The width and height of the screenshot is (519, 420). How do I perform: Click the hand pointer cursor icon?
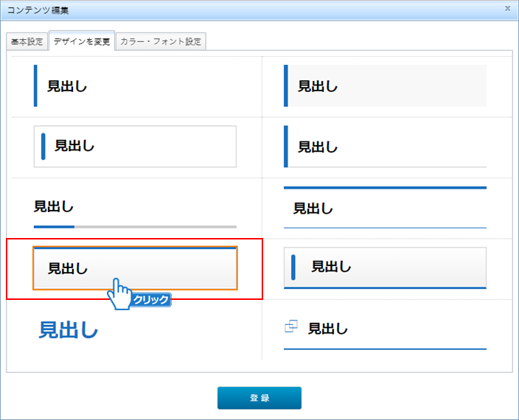pos(119,293)
